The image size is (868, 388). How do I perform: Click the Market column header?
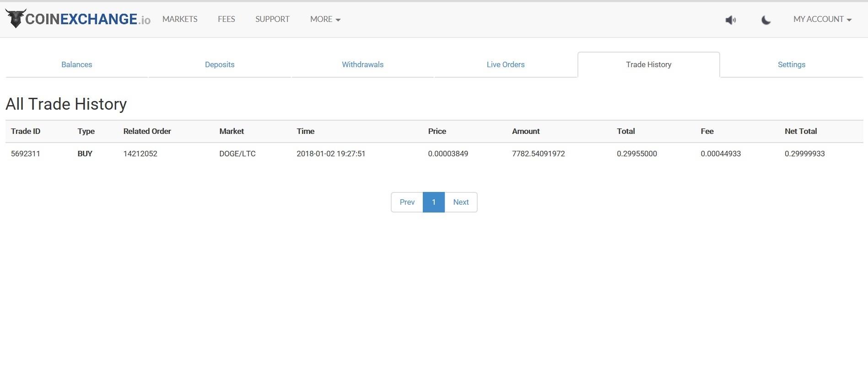(x=232, y=131)
